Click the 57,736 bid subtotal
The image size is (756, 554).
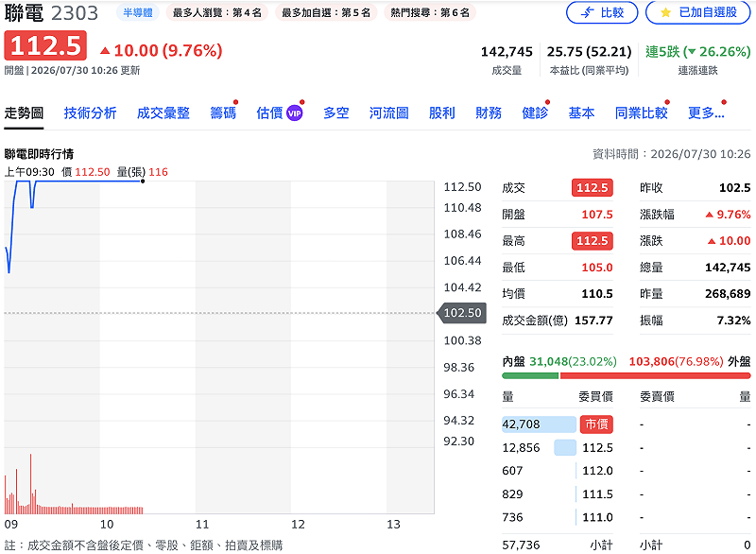click(521, 545)
